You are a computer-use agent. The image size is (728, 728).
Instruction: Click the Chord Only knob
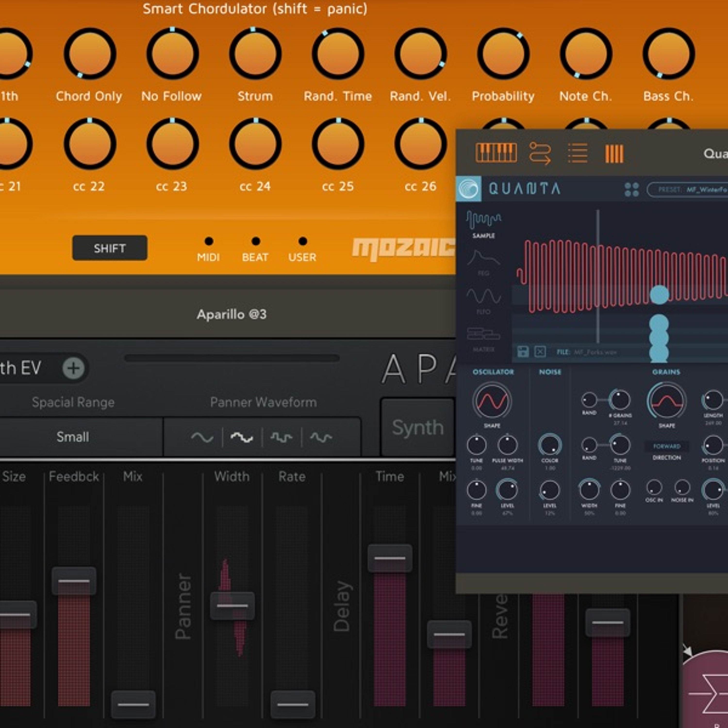coord(90,53)
